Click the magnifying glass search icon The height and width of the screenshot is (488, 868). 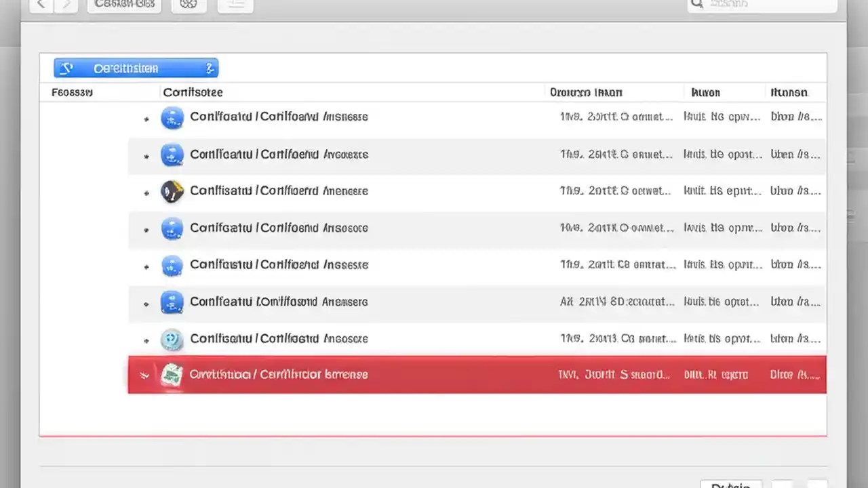pyautogui.click(x=697, y=4)
